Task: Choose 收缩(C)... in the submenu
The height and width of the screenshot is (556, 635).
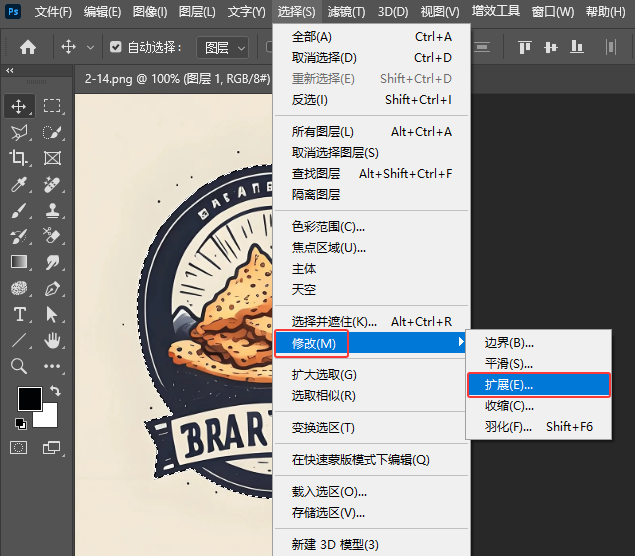Action: click(539, 406)
